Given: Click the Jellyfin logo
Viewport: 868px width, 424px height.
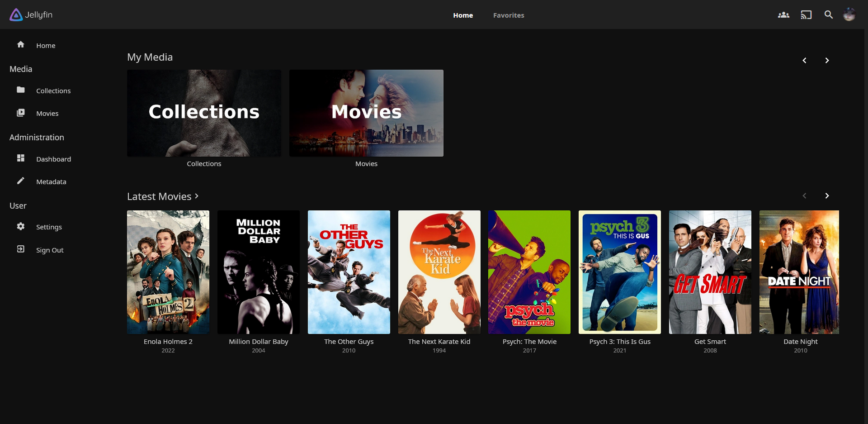Looking at the screenshot, I should click(31, 15).
